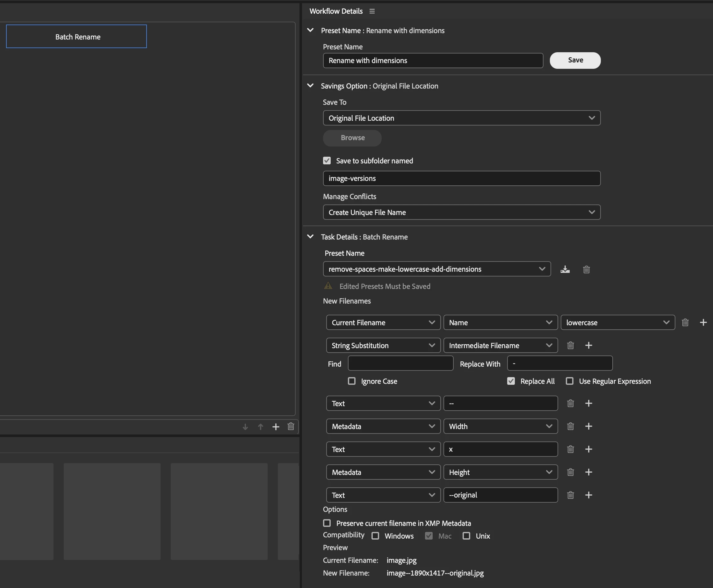Screen dimensions: 713x588
Task: Click the Save button for the workflow preset
Action: 575,60
